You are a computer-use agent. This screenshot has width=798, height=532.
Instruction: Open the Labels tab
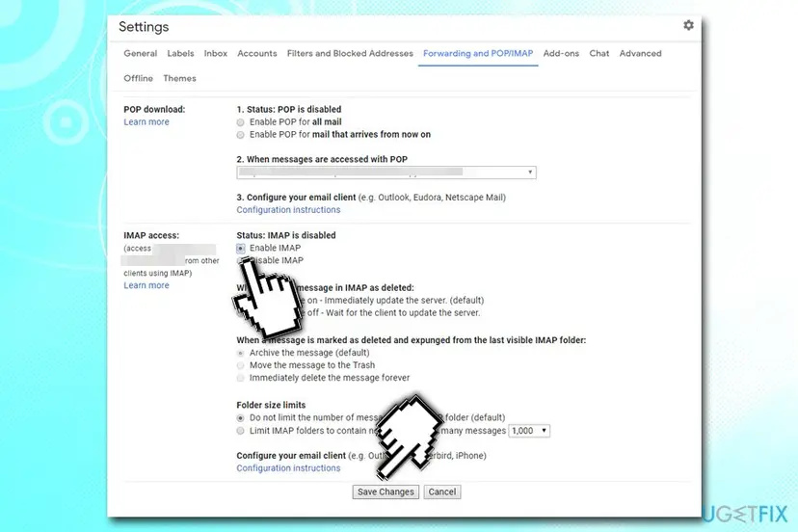click(180, 53)
